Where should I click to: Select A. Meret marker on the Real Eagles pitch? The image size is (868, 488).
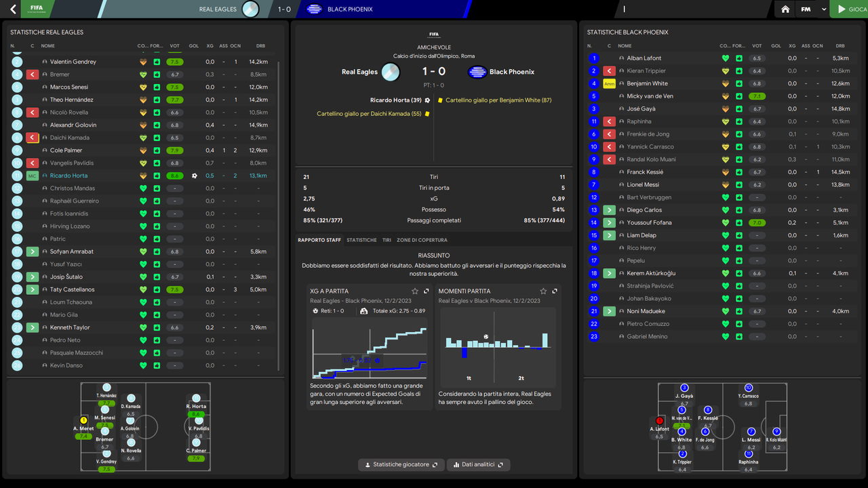[x=84, y=420]
